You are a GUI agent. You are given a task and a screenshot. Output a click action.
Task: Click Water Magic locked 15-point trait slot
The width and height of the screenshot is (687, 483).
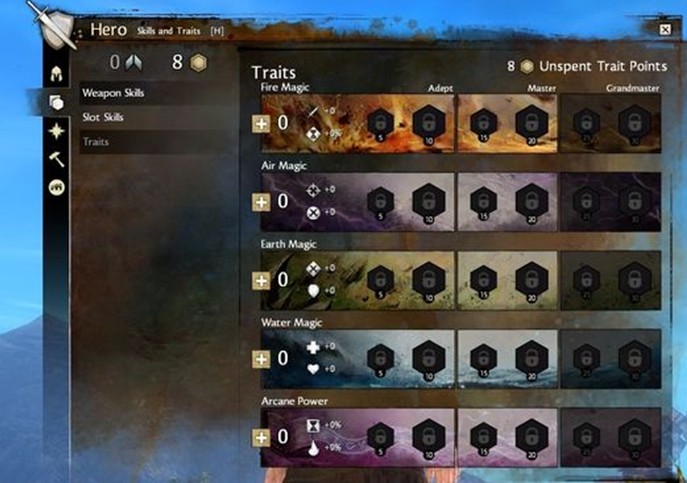click(x=483, y=360)
